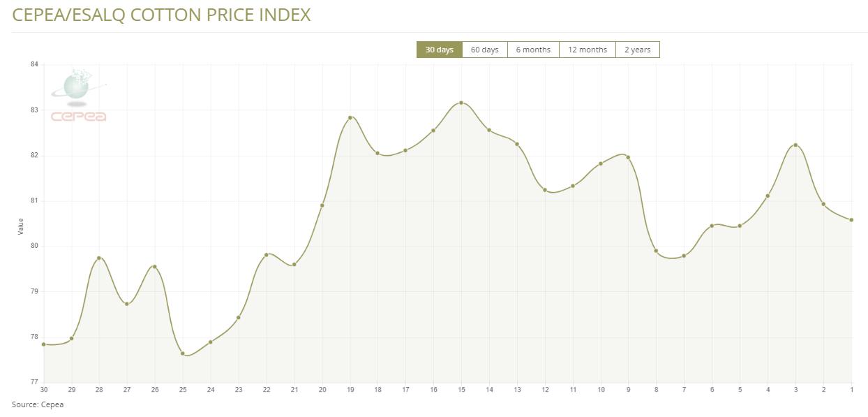Click the day 8 data point

tap(656, 251)
